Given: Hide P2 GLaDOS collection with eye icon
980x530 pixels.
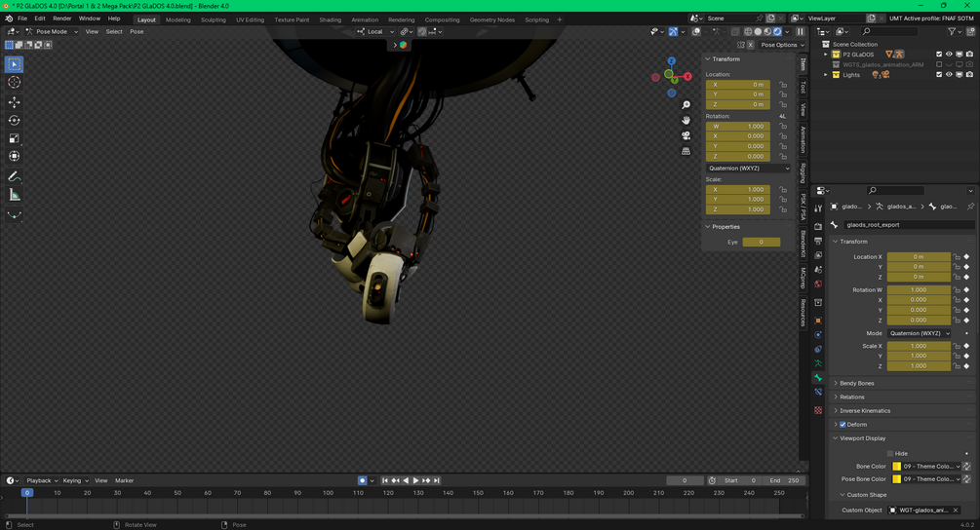Looking at the screenshot, I should point(949,55).
